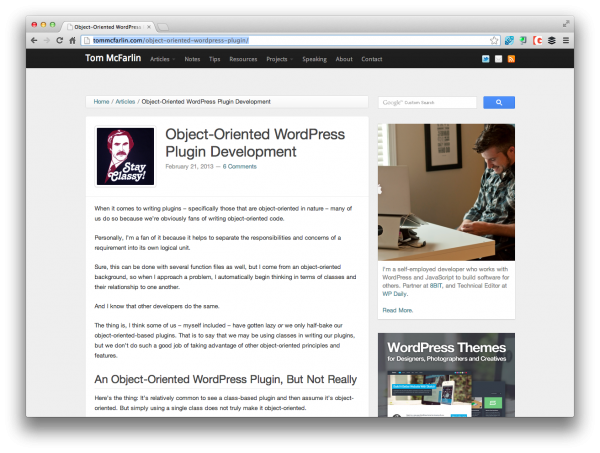600x453 pixels.
Task: Bookmark this page with the star icon
Action: coord(494,40)
